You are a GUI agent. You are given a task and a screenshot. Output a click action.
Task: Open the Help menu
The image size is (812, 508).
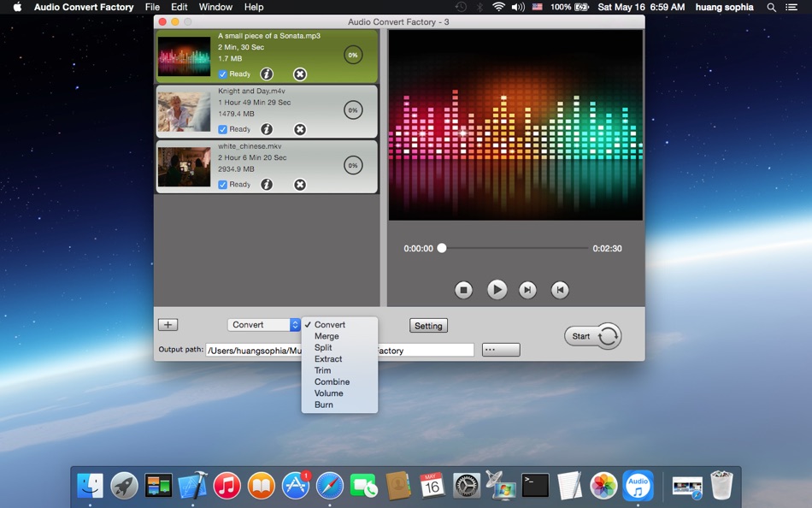coord(254,7)
